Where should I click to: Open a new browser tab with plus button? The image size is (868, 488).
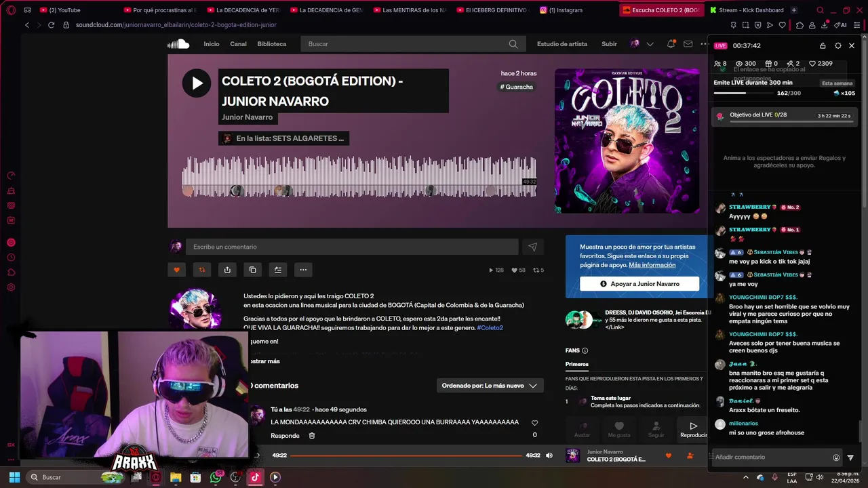[794, 10]
